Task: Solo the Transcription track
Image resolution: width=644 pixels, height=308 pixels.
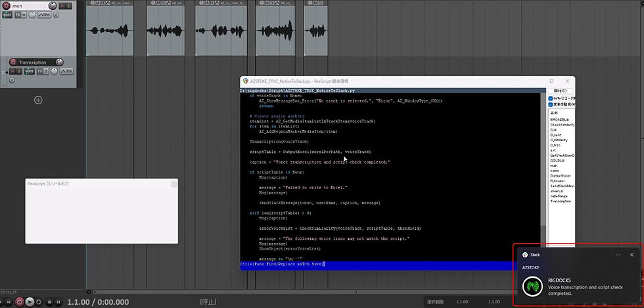Action: coord(19,72)
